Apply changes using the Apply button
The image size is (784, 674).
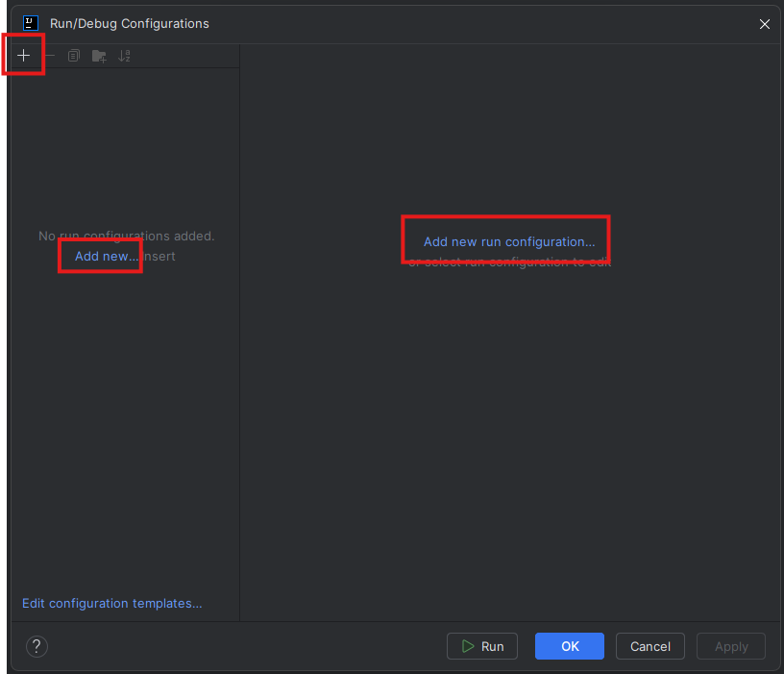(730, 646)
